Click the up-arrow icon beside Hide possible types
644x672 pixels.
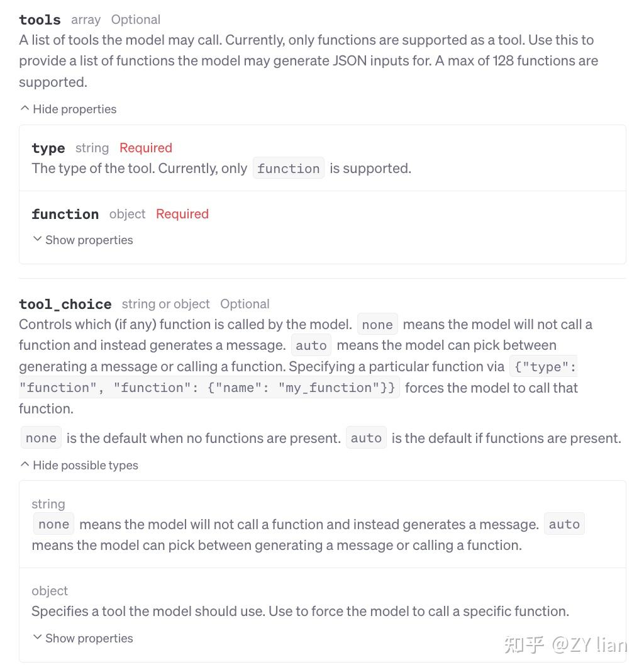click(x=25, y=464)
